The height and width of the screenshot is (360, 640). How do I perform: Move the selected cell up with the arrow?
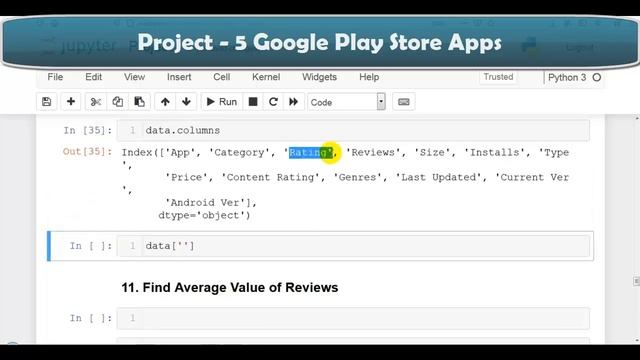pyautogui.click(x=165, y=102)
